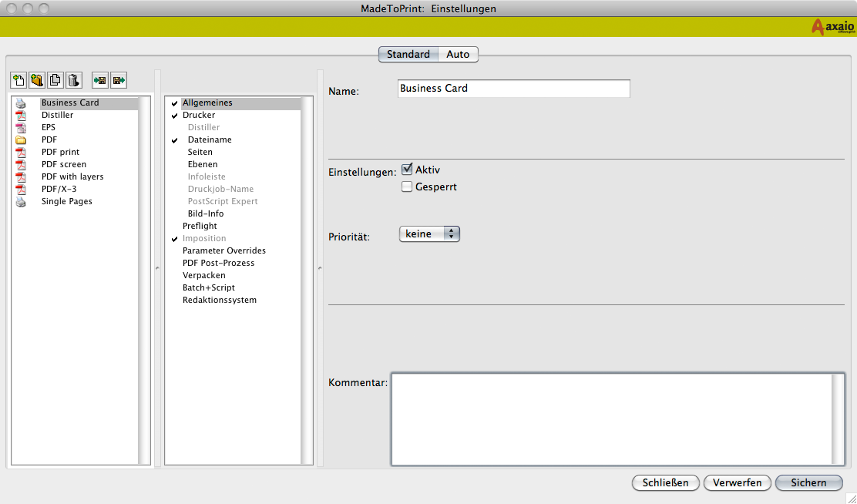
Task: Click the axaio logo
Action: click(x=833, y=27)
